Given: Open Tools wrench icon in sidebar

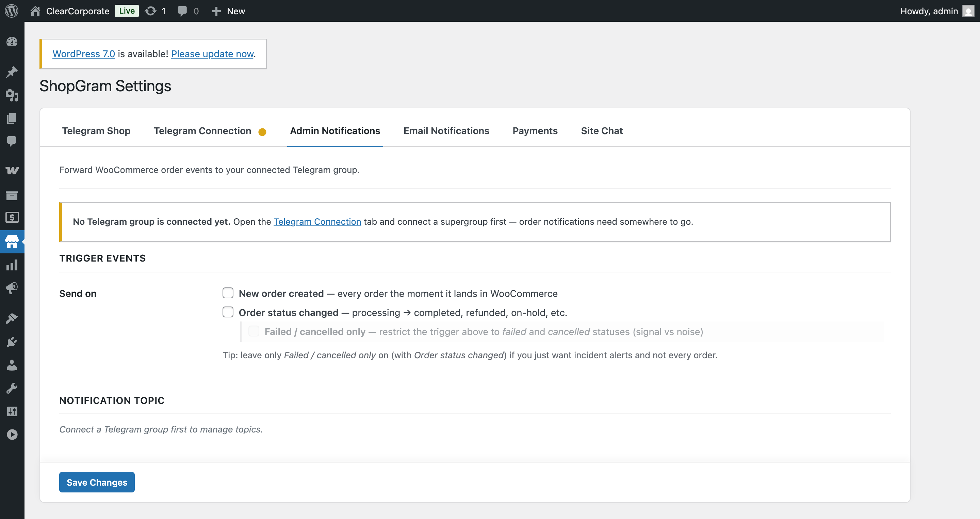Looking at the screenshot, I should pos(12,388).
